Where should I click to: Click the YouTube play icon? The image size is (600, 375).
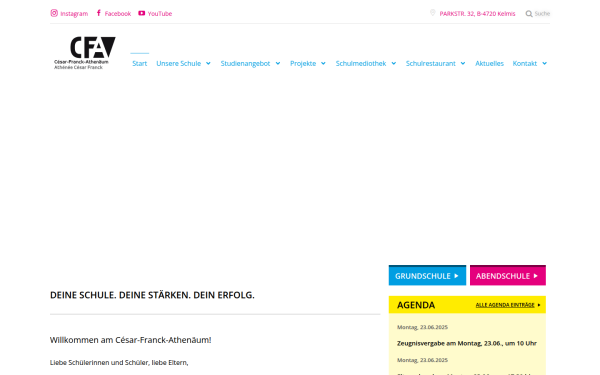pyautogui.click(x=142, y=13)
